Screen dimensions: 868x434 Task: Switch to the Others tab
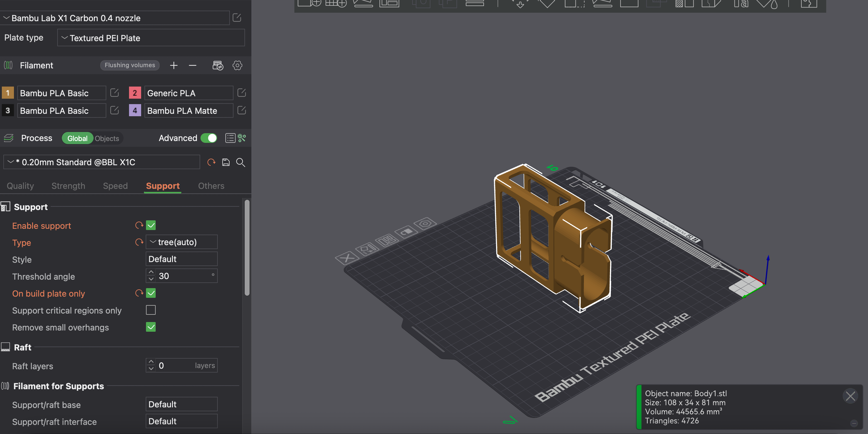tap(211, 186)
